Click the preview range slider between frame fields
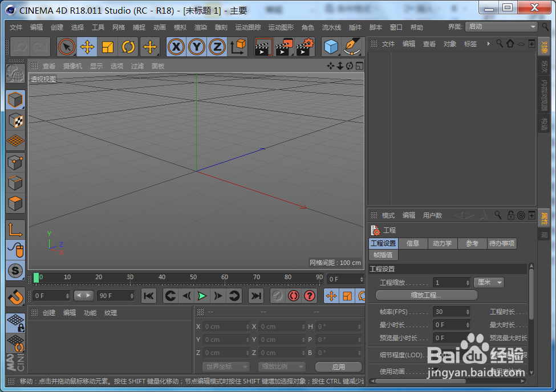556x392 pixels. click(x=84, y=295)
